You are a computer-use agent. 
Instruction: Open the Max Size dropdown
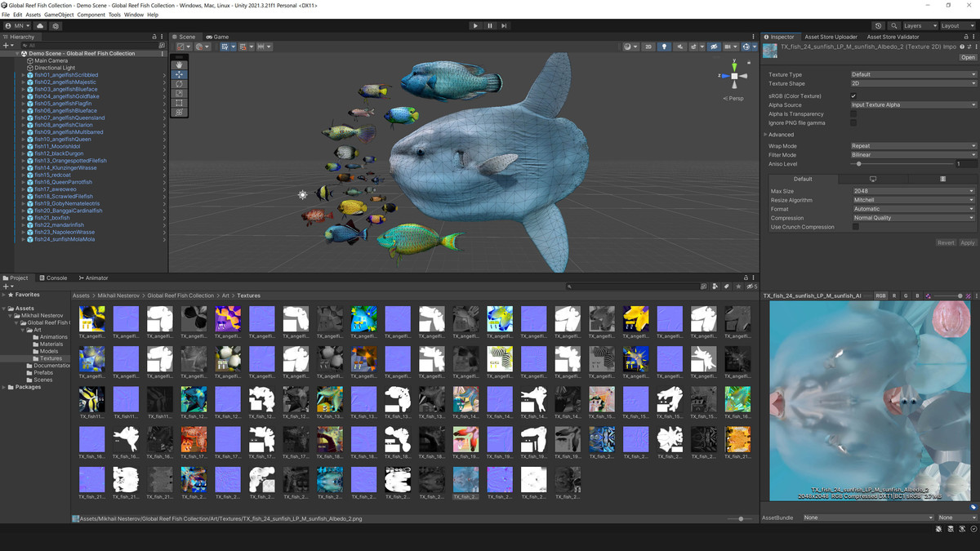pos(913,190)
